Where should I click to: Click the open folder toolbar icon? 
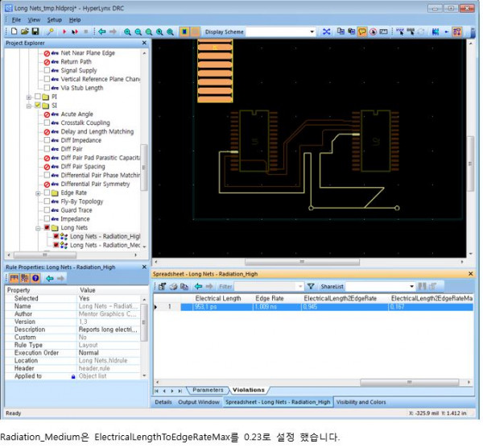[24, 31]
